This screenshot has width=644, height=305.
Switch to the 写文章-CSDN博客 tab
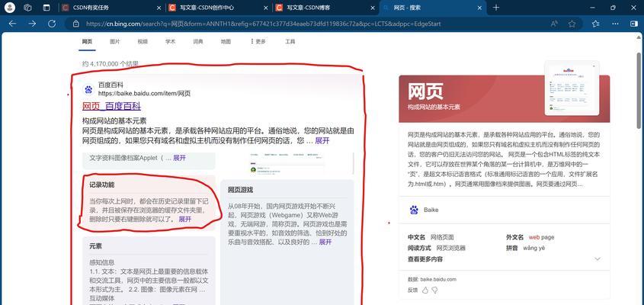325,8
